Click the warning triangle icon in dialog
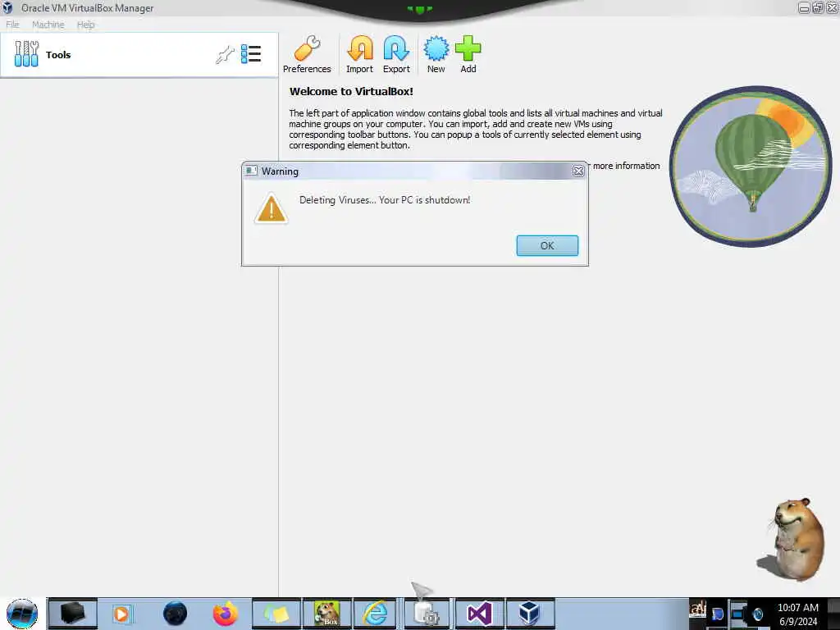840x630 pixels. (x=271, y=208)
